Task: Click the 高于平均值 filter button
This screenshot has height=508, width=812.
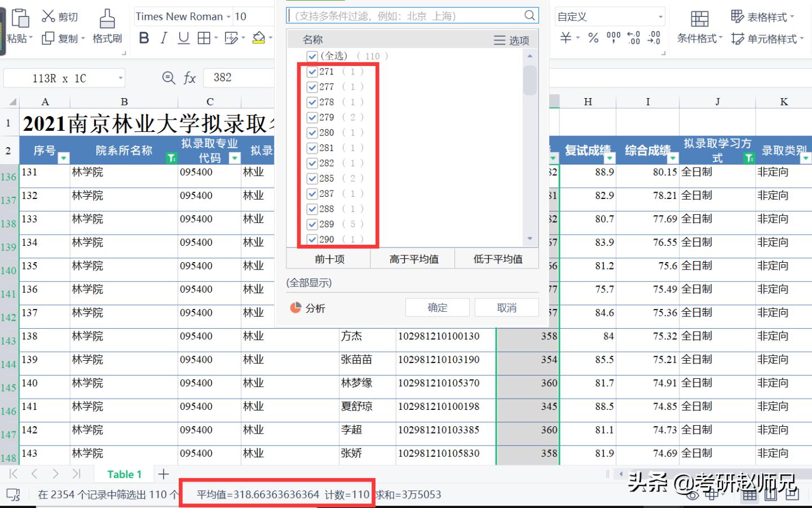Action: [x=412, y=258]
